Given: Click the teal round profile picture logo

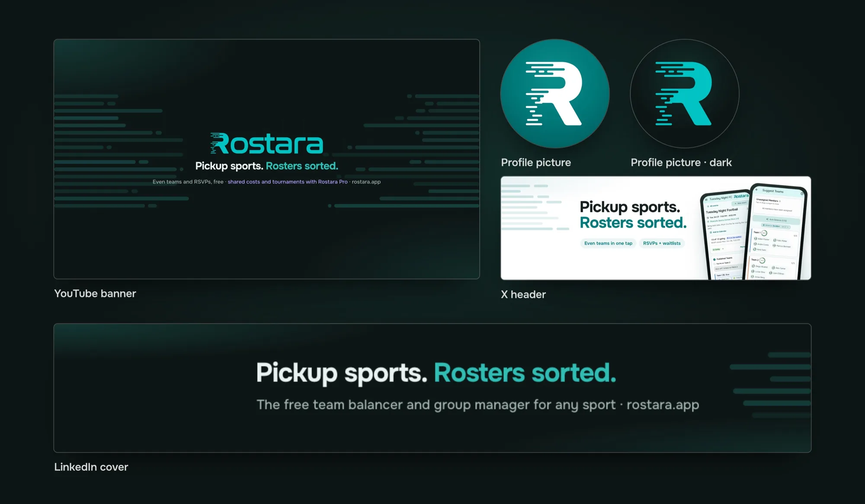Looking at the screenshot, I should click(x=555, y=94).
